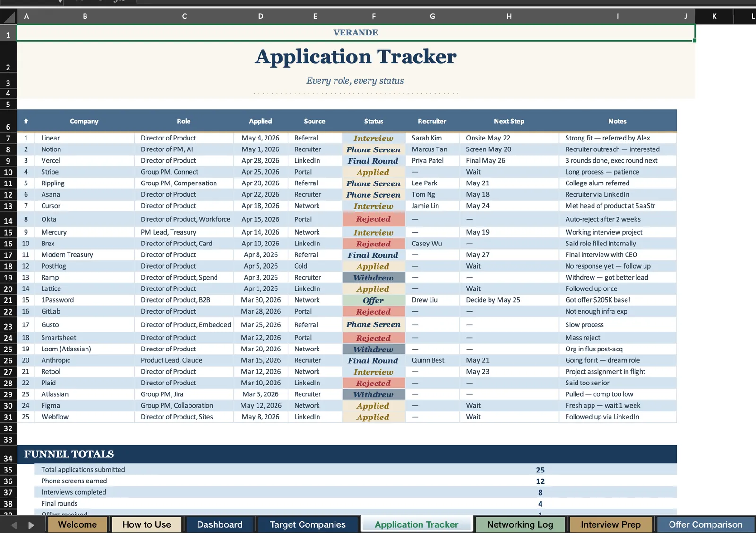This screenshot has width=756, height=533.
Task: Click the Application Tracker heading
Action: coord(356,57)
